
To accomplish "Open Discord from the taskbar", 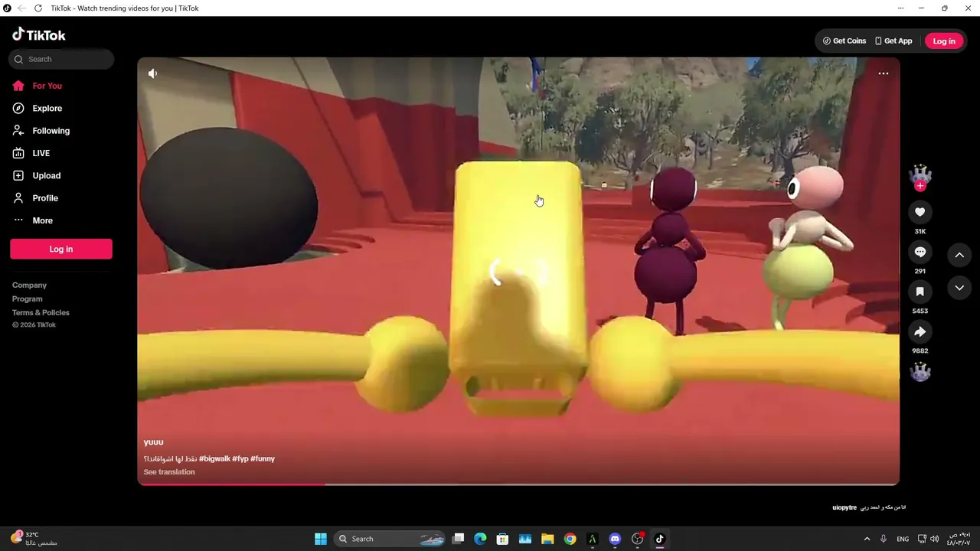I will [x=615, y=539].
